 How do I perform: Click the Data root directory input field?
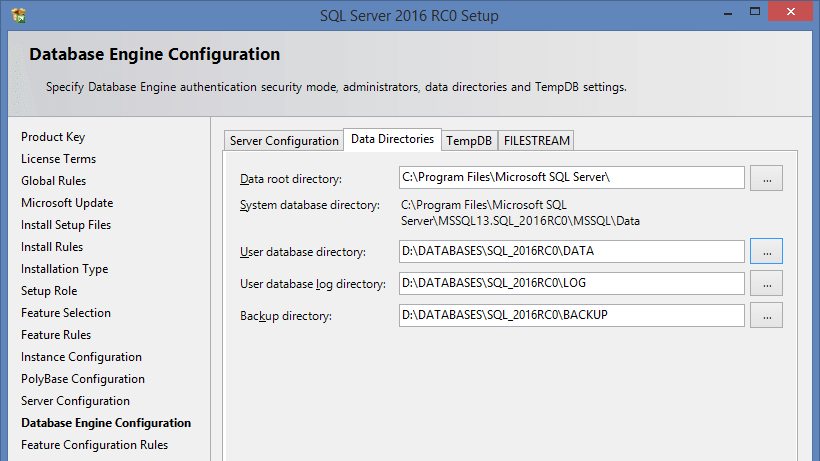572,178
